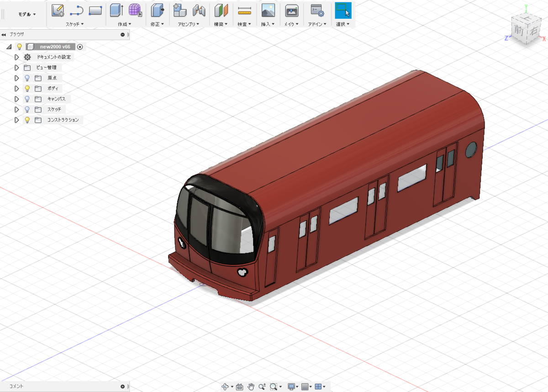Open the メイク toolbar menu
The image size is (548, 392).
(x=291, y=24)
